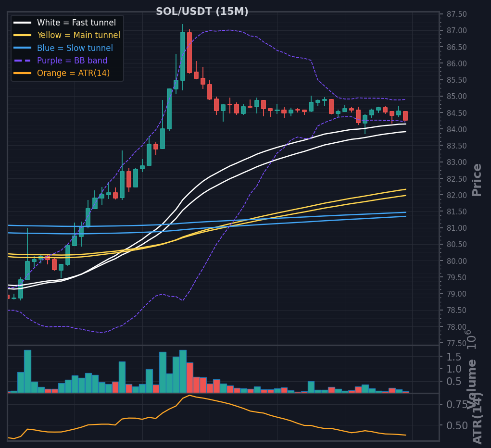Click the 83.00 price axis label
The width and height of the screenshot is (491, 448).
[x=456, y=162]
